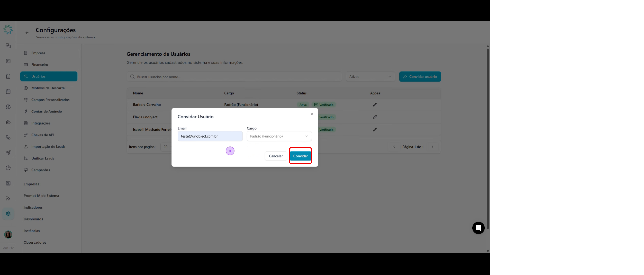Screen dimensions: 644x275
Task: Click the Status column header
Action: 302,93
